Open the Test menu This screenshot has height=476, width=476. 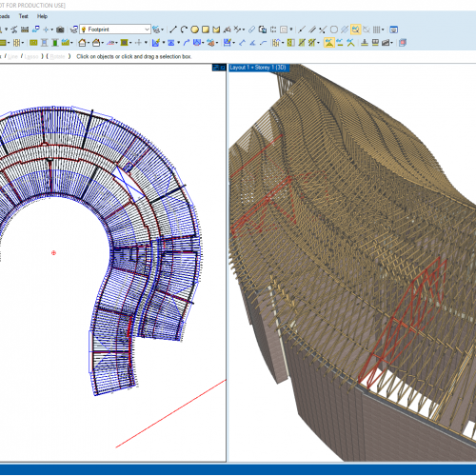click(x=23, y=16)
